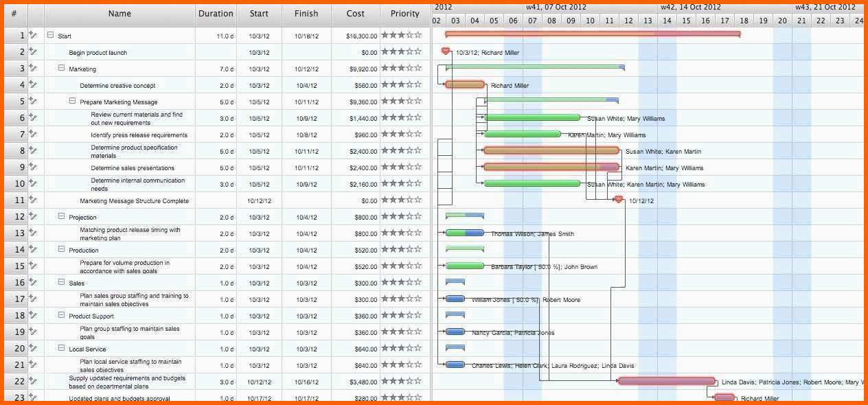Collapse the Start task group

(x=50, y=35)
